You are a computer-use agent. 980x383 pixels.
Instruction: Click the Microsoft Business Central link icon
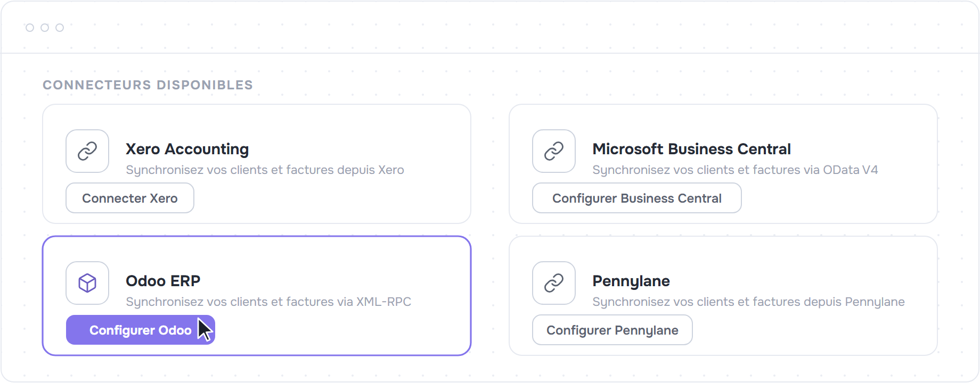coord(554,151)
